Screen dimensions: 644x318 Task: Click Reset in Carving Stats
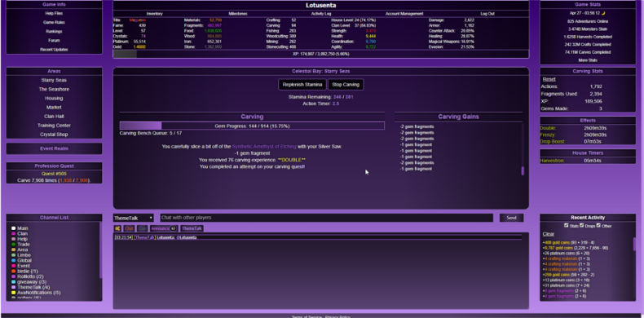549,79
